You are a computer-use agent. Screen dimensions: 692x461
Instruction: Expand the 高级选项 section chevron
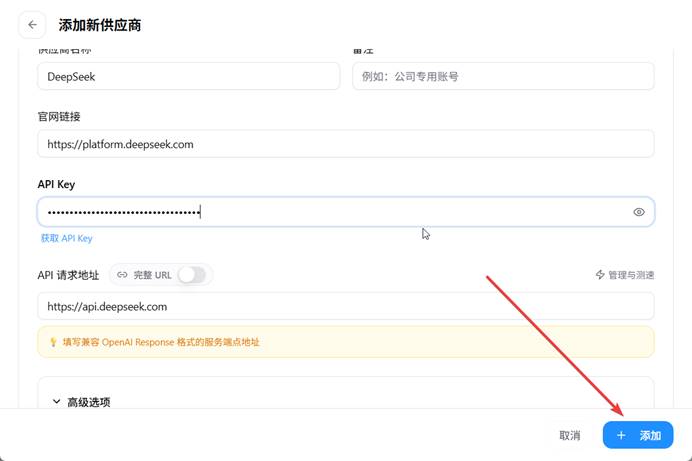(x=56, y=401)
